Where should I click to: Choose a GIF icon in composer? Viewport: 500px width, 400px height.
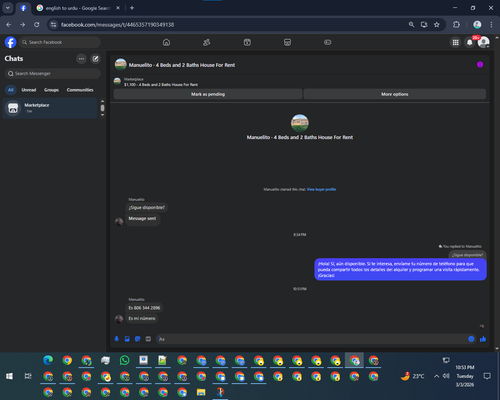148,339
